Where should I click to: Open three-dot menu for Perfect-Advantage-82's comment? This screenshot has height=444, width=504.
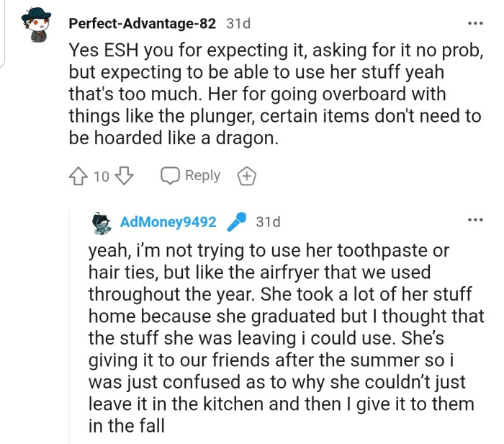click(475, 23)
